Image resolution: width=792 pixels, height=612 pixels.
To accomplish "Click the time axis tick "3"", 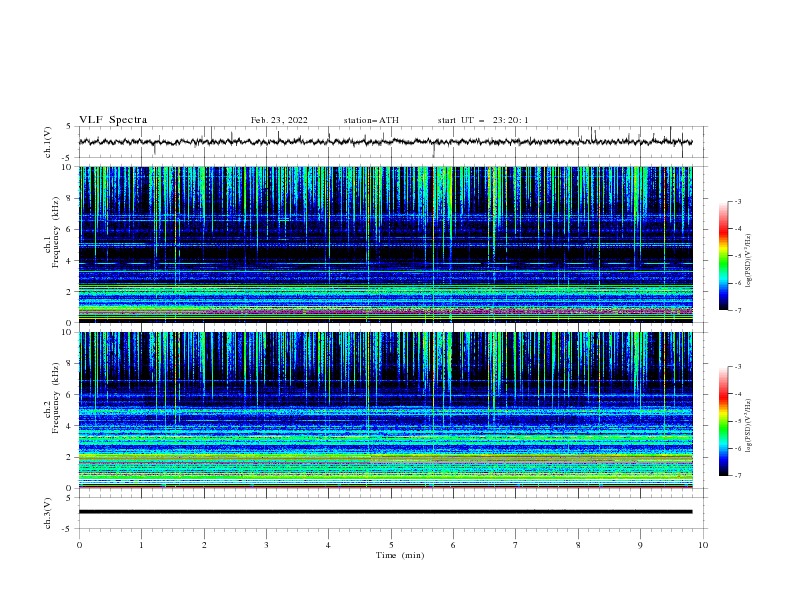I will (x=266, y=545).
